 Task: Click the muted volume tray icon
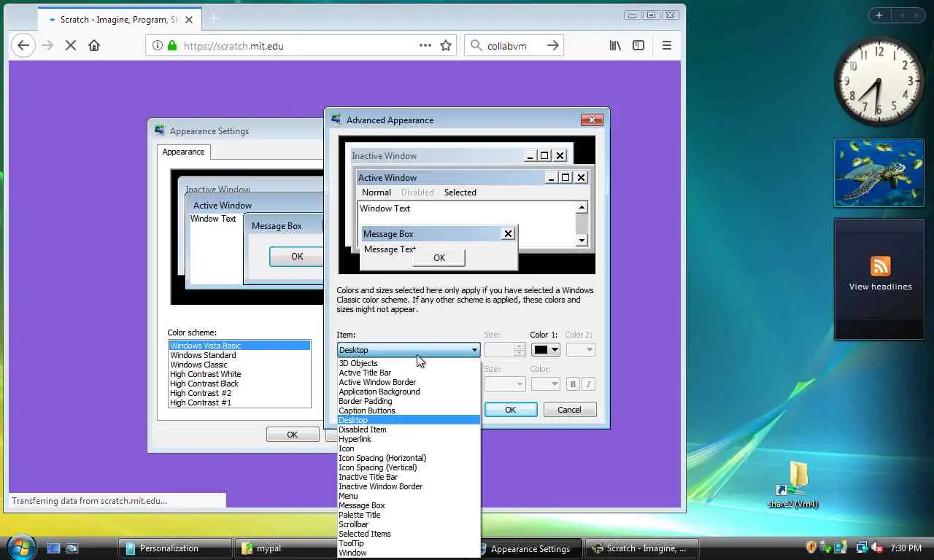pos(876,548)
